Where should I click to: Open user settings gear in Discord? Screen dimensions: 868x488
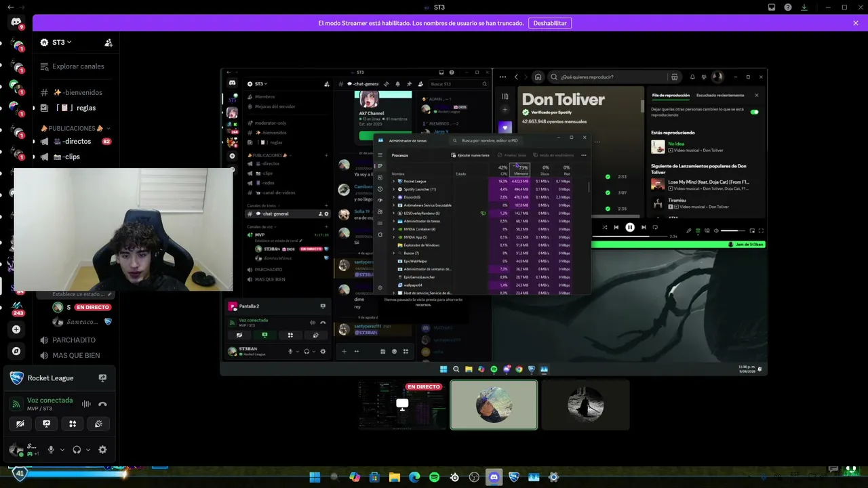coord(102,449)
